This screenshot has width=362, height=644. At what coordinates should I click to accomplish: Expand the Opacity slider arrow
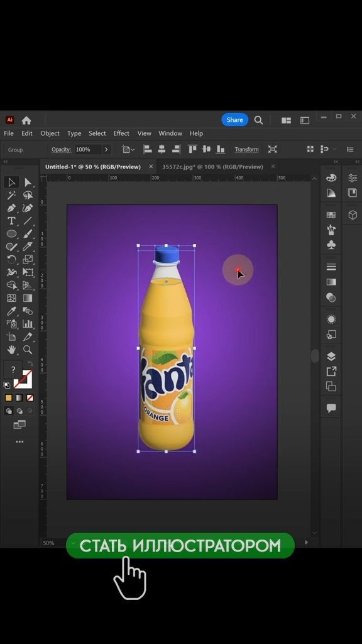coord(106,150)
